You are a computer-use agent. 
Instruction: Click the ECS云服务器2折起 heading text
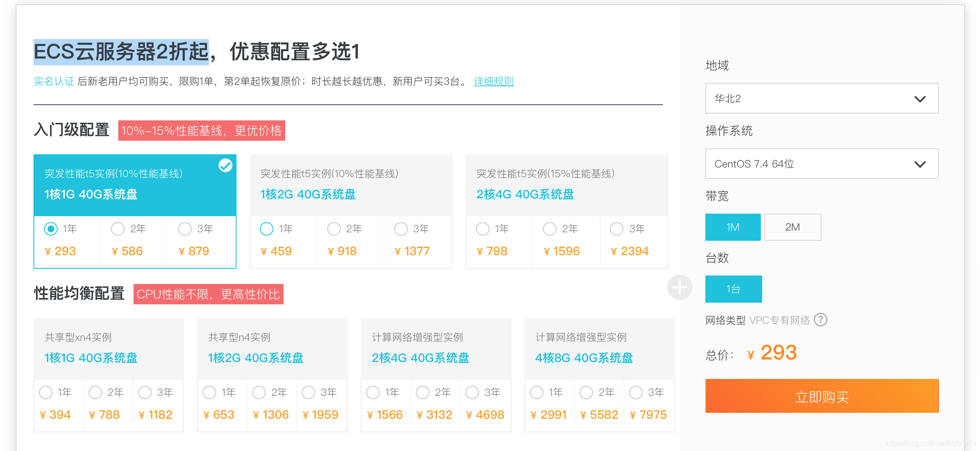(x=121, y=52)
